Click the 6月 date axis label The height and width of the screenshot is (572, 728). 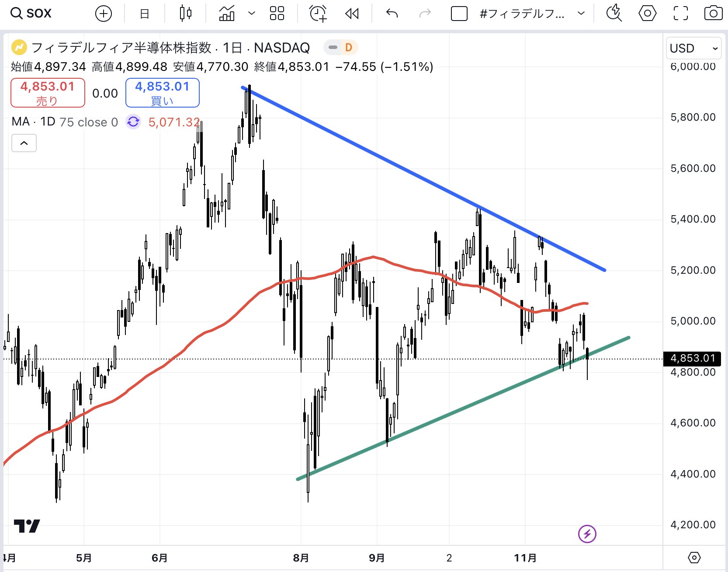click(159, 558)
